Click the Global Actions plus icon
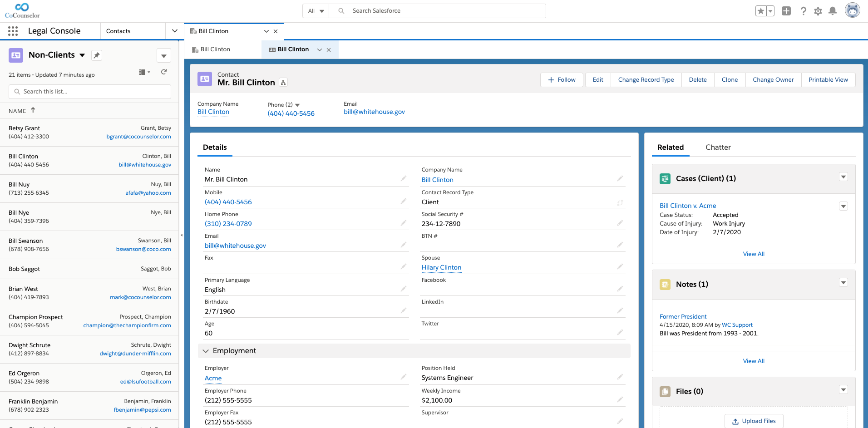868x428 pixels. (x=786, y=11)
